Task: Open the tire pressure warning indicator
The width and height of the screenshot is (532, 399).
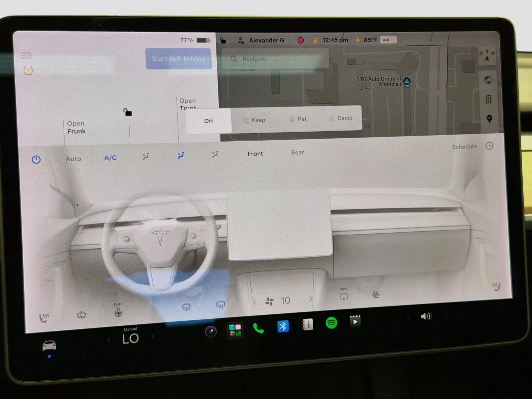Action: pyautogui.click(x=28, y=70)
